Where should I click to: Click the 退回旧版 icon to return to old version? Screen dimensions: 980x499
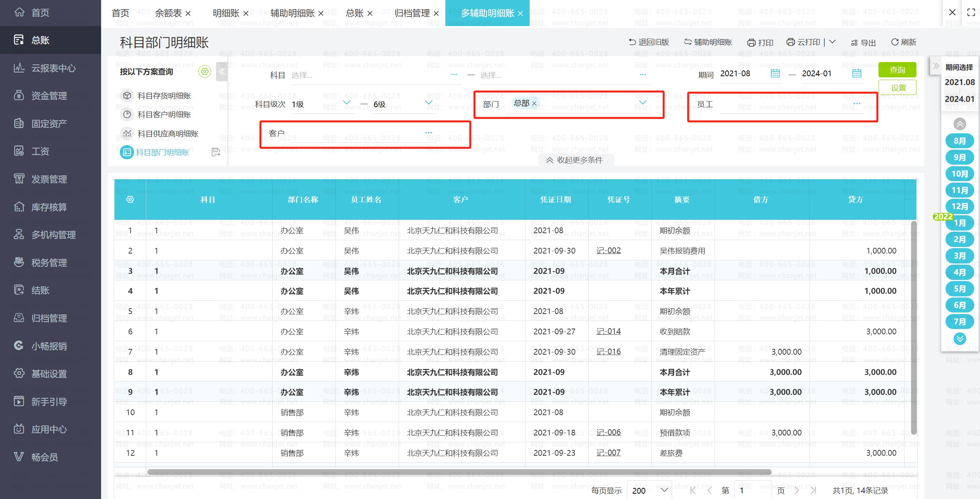click(632, 42)
